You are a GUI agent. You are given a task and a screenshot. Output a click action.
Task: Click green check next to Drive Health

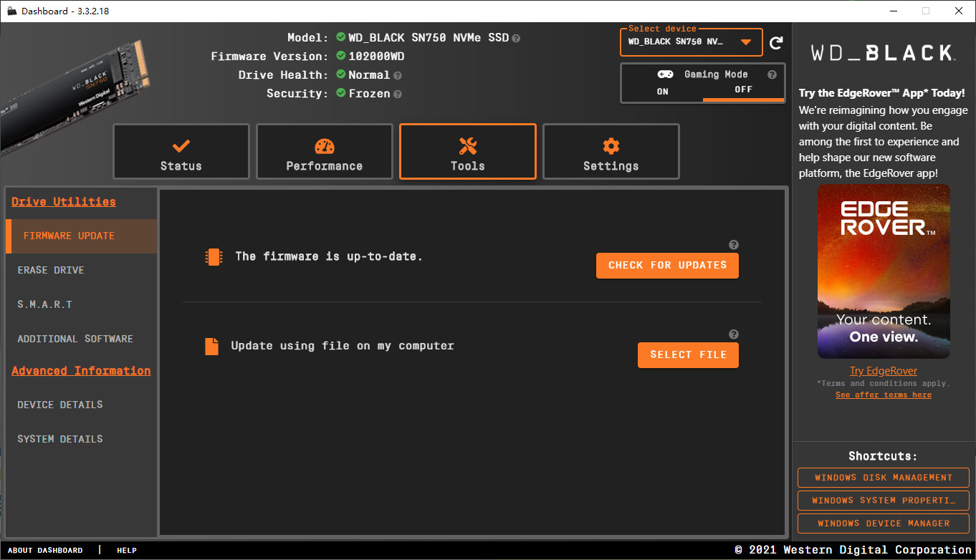point(341,74)
